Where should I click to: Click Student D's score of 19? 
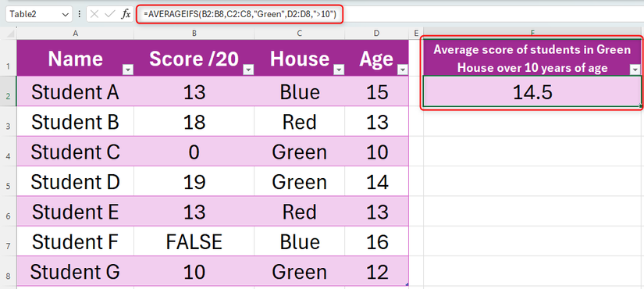pyautogui.click(x=194, y=182)
